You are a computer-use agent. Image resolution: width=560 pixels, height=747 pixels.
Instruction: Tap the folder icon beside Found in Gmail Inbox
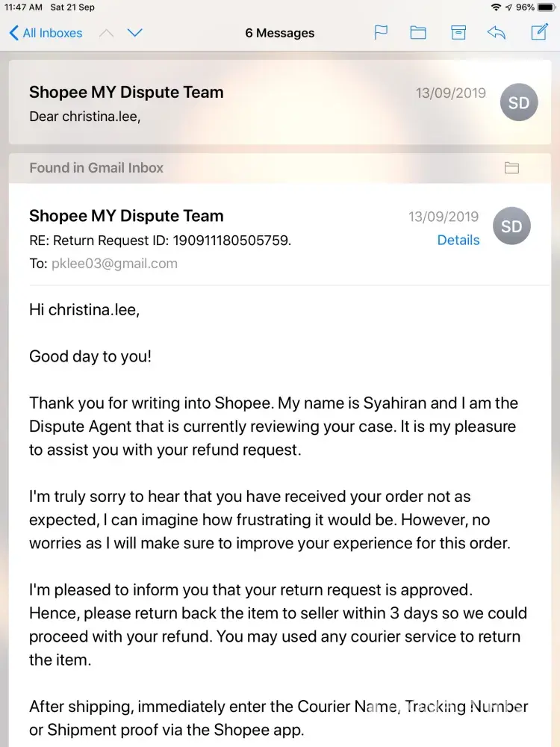pyautogui.click(x=511, y=168)
